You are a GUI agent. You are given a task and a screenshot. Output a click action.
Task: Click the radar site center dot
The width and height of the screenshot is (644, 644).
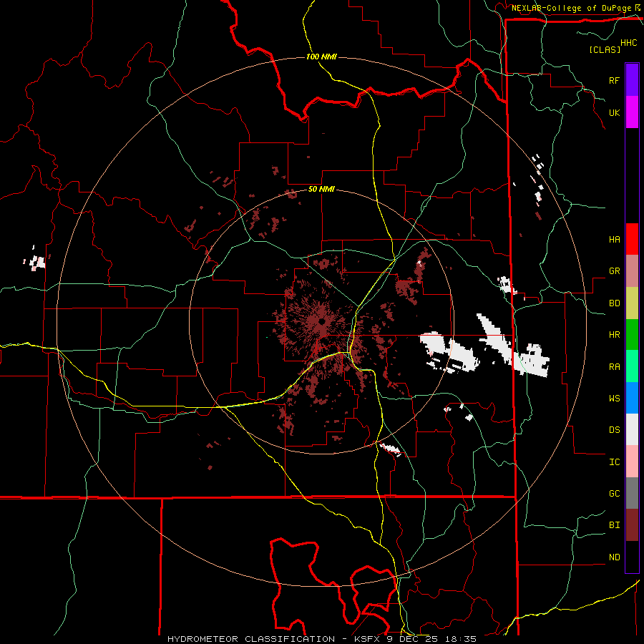tap(321, 321)
